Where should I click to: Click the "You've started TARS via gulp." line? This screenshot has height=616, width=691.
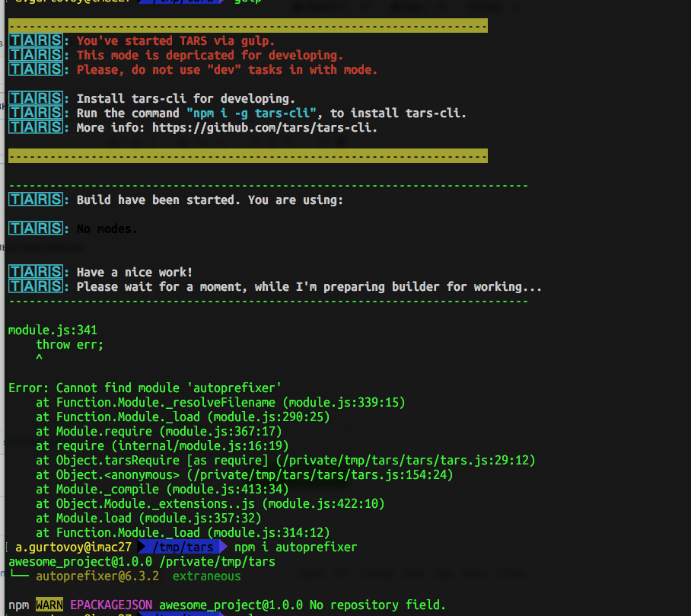tap(175, 41)
